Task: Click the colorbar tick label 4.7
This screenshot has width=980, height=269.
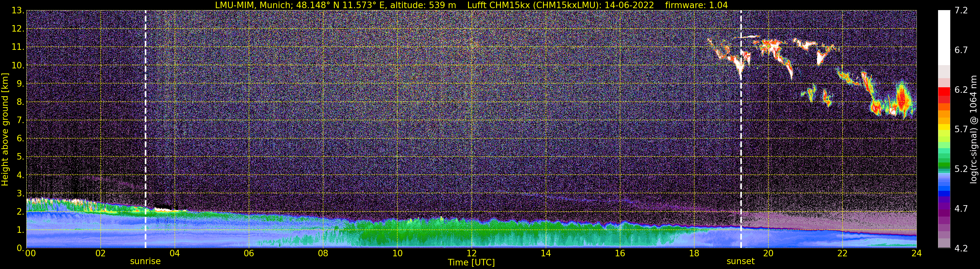Action: (x=961, y=209)
